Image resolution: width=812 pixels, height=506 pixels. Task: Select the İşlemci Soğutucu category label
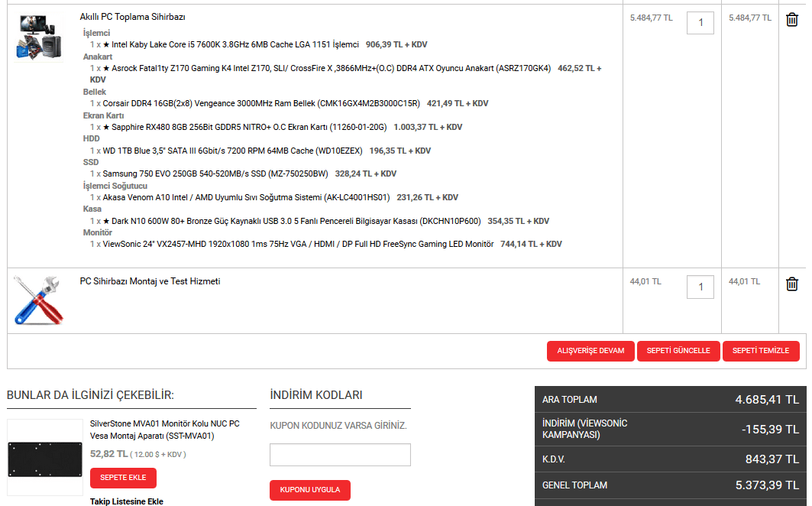point(115,187)
